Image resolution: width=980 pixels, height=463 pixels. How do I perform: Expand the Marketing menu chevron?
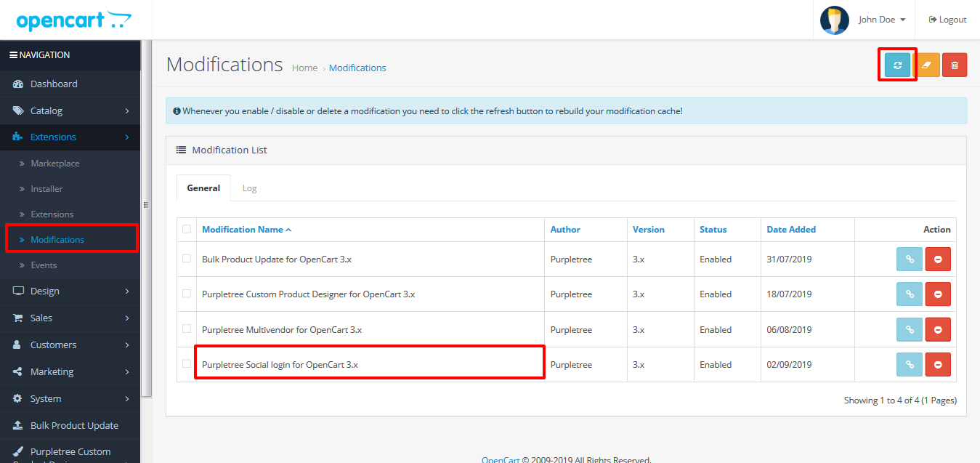(127, 371)
